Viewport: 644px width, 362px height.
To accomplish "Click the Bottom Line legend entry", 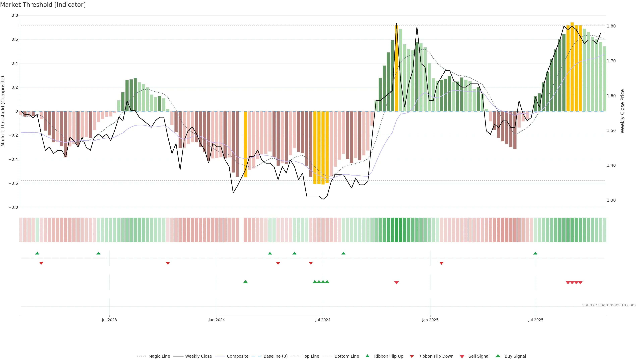I will (346, 356).
